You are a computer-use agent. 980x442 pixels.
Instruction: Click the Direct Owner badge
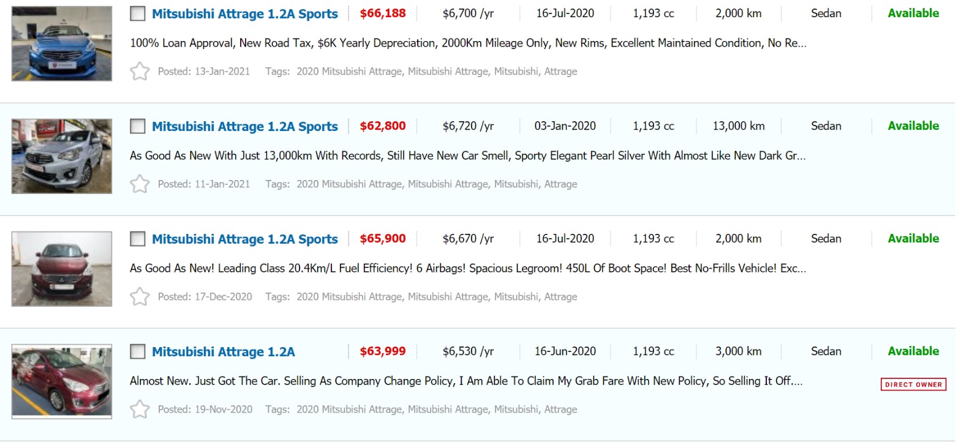click(913, 384)
